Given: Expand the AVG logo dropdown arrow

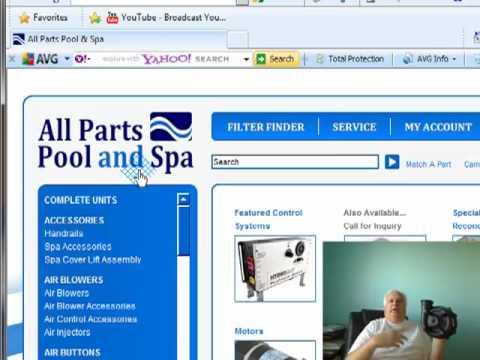Looking at the screenshot, I should (67, 59).
